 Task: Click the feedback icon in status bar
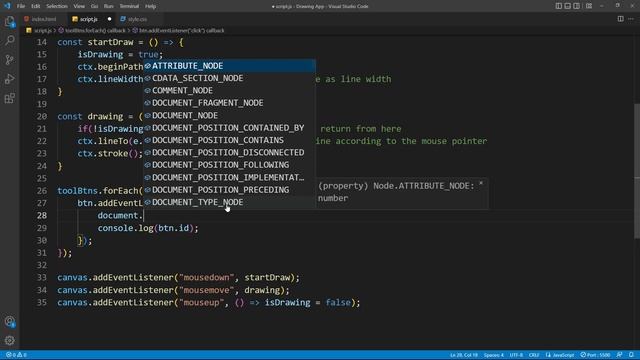(620, 355)
